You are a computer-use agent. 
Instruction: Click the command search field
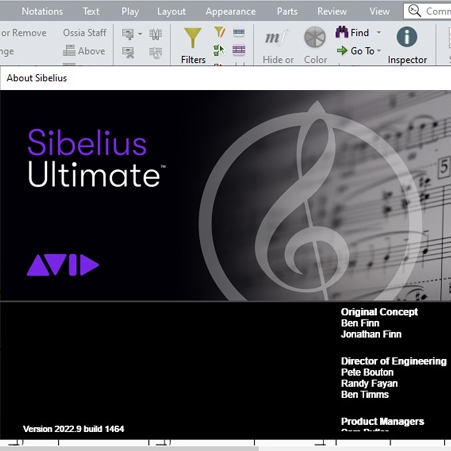point(427,11)
